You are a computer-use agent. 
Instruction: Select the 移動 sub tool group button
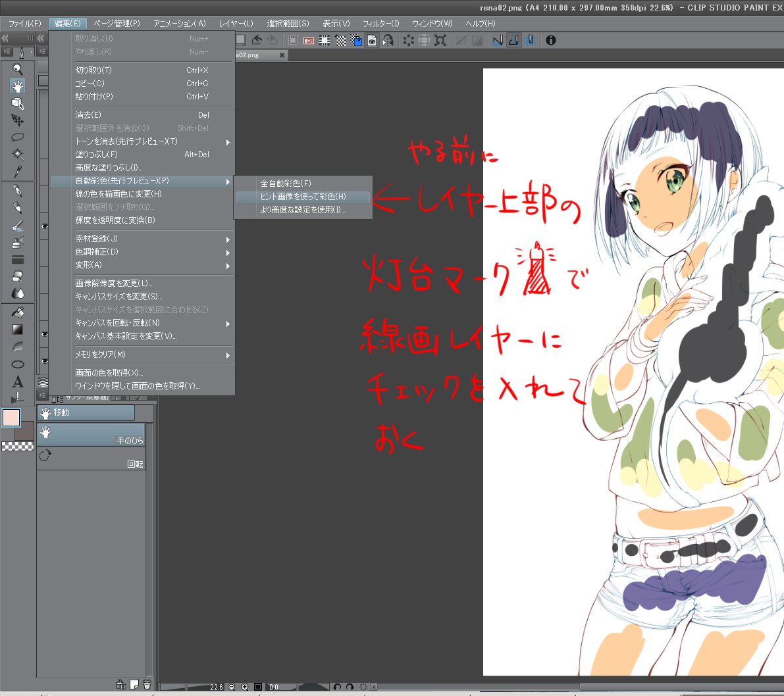tap(86, 412)
